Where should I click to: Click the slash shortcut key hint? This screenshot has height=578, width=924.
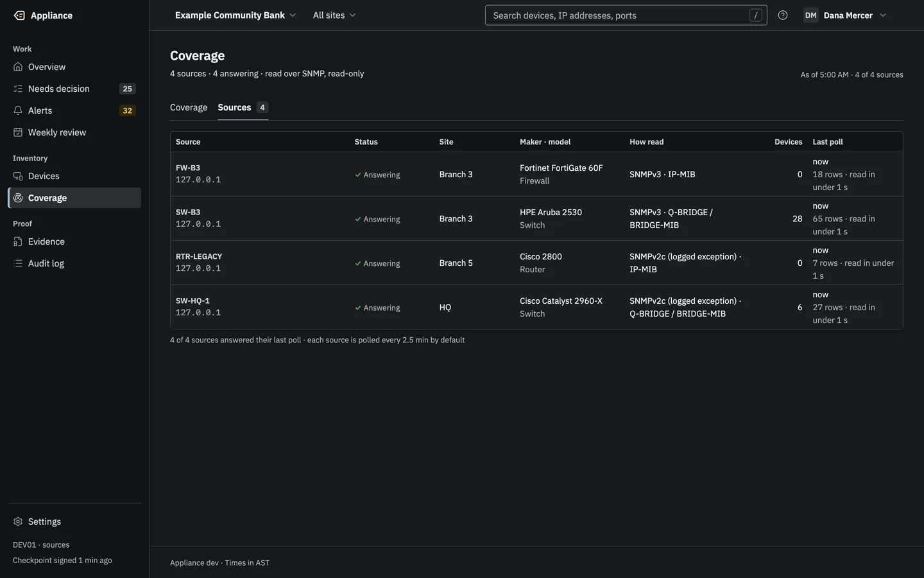click(756, 15)
